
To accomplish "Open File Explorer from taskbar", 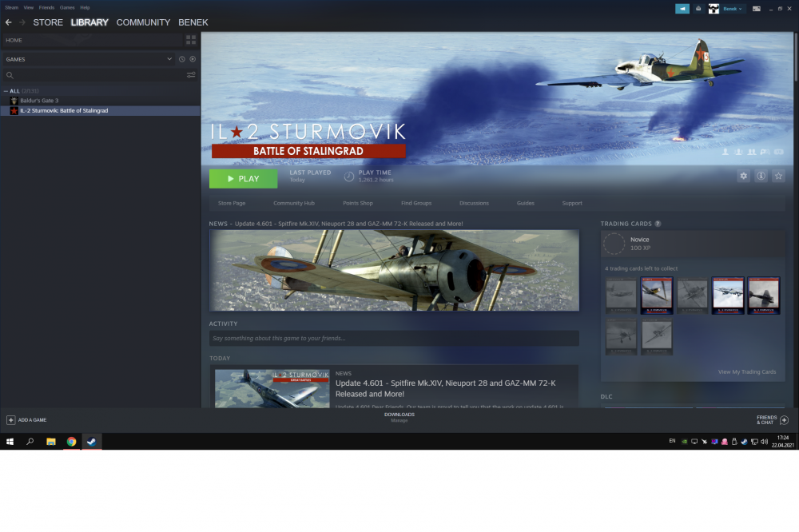I will pos(51,441).
